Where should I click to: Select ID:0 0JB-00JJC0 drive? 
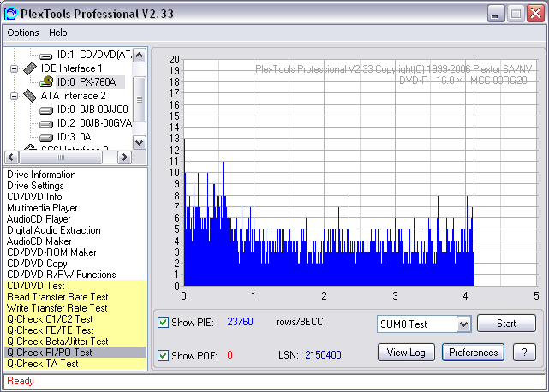(x=92, y=110)
